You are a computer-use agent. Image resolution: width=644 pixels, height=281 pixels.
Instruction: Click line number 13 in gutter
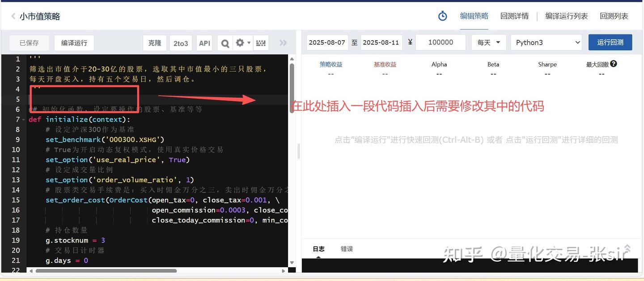(x=16, y=180)
